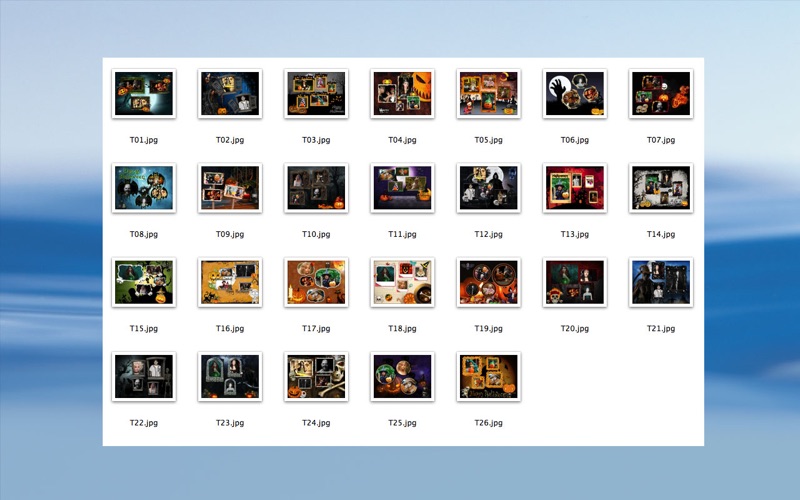Viewport: 800px width, 500px height.
Task: Select the T07.jpg thumbnail image
Action: 661,93
